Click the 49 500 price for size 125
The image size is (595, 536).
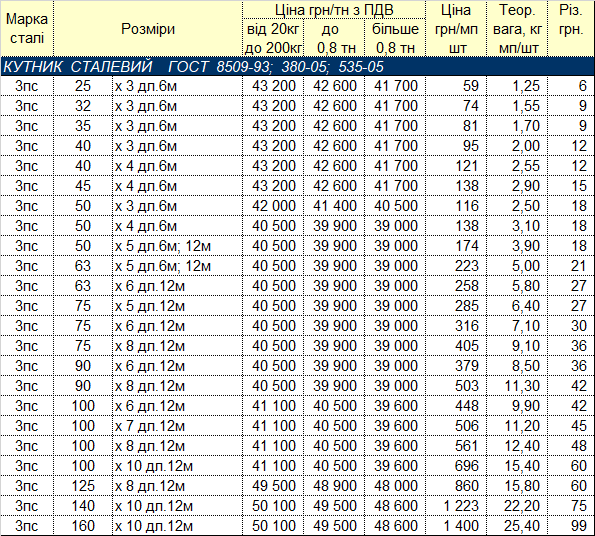[273, 486]
